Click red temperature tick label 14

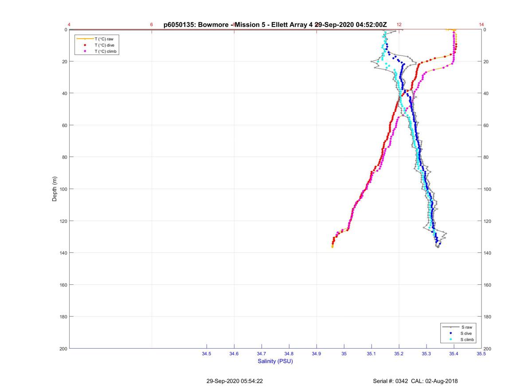coord(481,25)
